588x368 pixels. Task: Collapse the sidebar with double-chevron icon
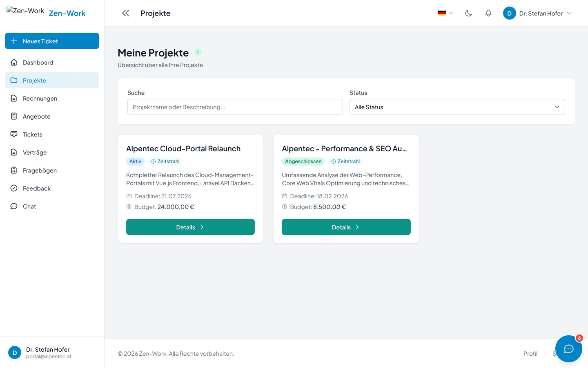pyautogui.click(x=125, y=13)
